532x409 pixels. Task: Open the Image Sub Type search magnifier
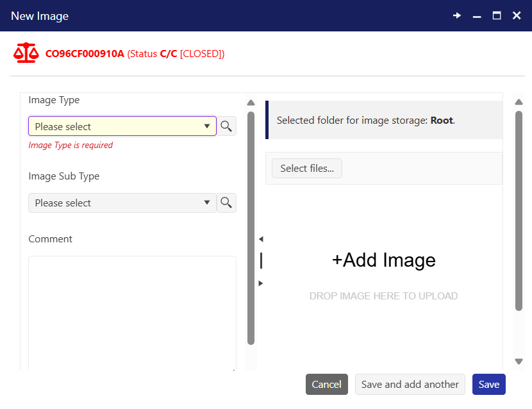pos(226,203)
